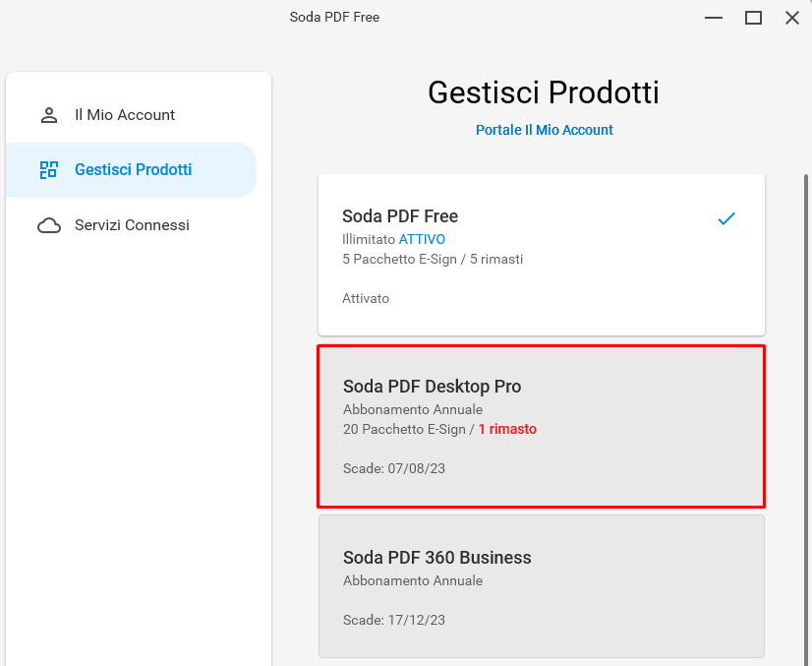This screenshot has width=812, height=666.
Task: Close the Soda PDF Free window
Action: (x=791, y=18)
